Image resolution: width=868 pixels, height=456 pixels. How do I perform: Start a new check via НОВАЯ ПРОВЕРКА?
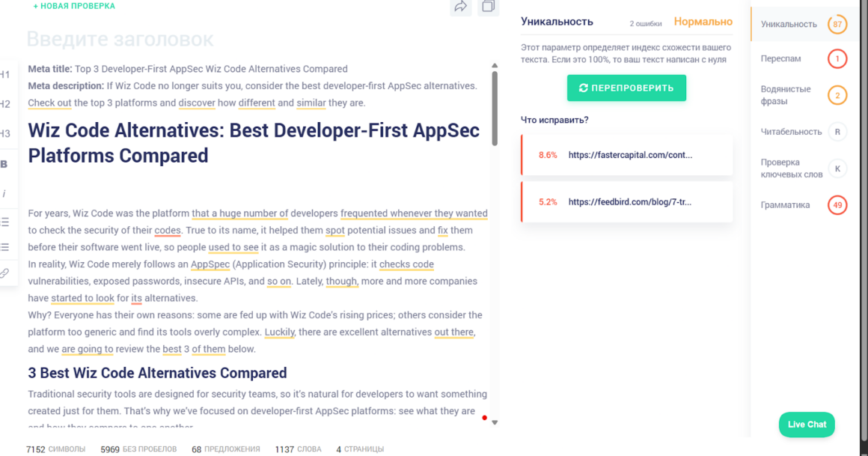74,6
